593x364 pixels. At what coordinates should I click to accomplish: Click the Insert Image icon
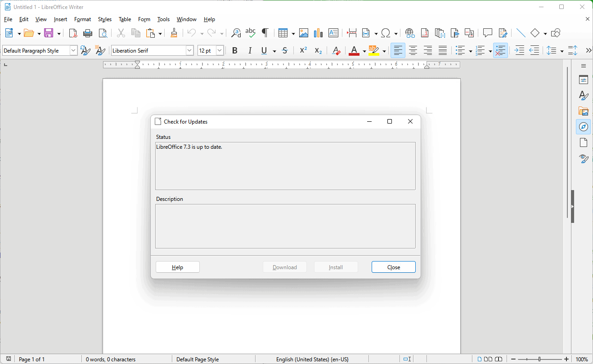304,33
